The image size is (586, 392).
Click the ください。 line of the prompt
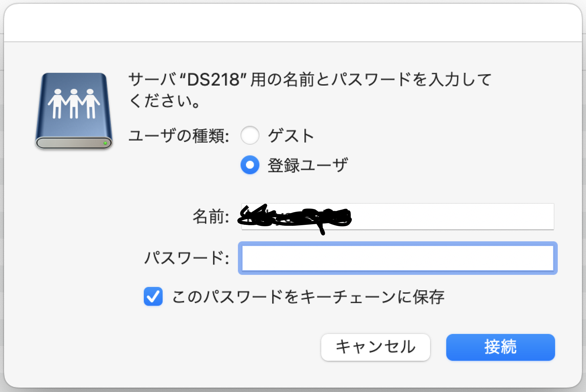[165, 101]
